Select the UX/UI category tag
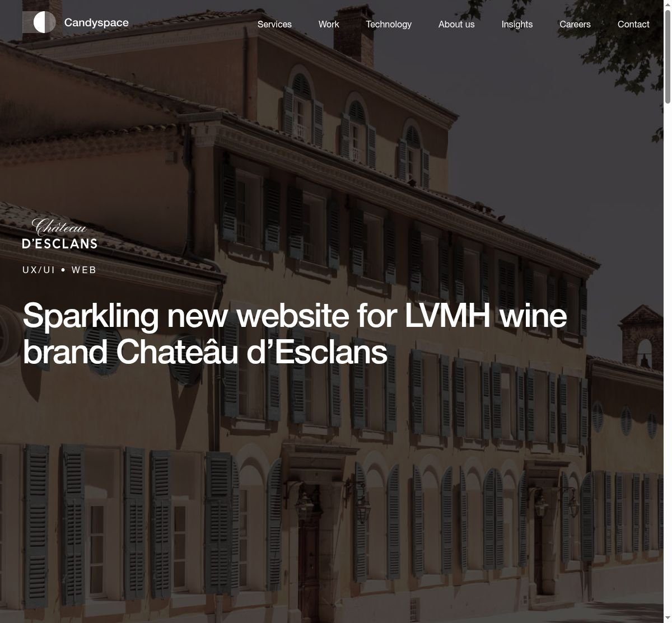The width and height of the screenshot is (672, 623). 39,270
